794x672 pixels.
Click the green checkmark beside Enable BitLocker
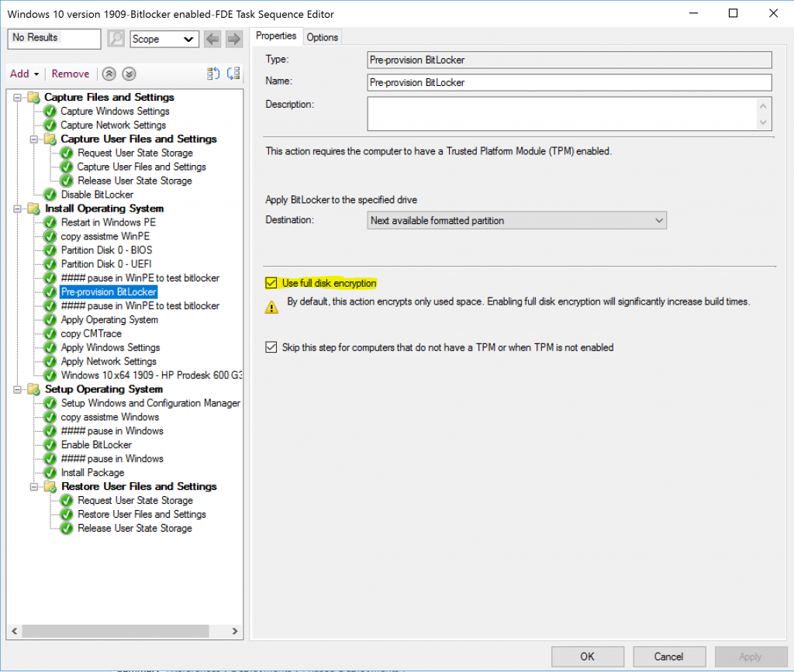(x=49, y=444)
